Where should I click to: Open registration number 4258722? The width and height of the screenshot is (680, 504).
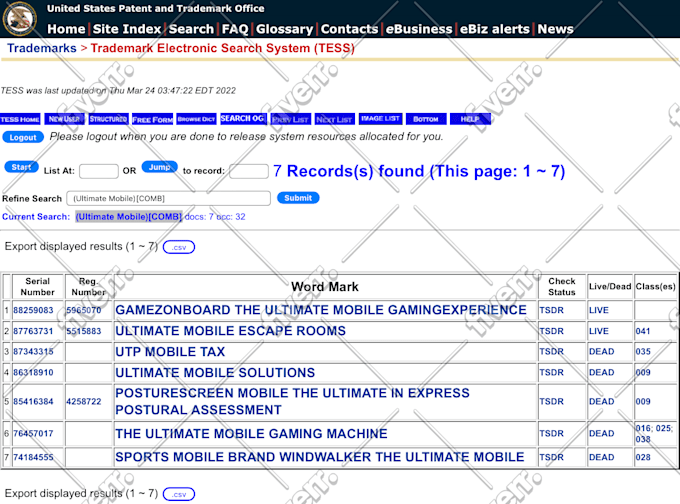(84, 401)
